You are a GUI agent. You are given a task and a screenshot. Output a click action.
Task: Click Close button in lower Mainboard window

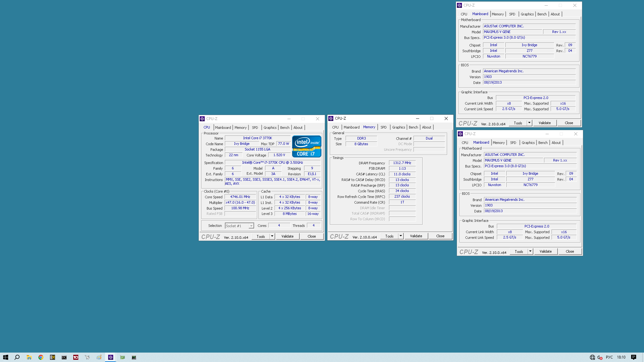point(570,251)
